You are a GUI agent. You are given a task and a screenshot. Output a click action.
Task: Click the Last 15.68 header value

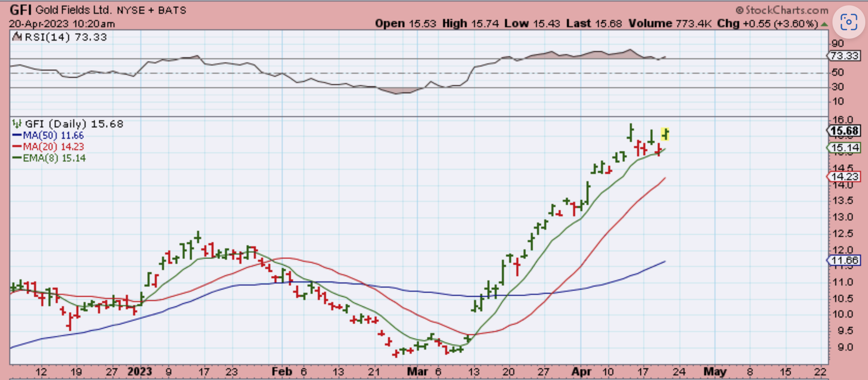pos(594,23)
